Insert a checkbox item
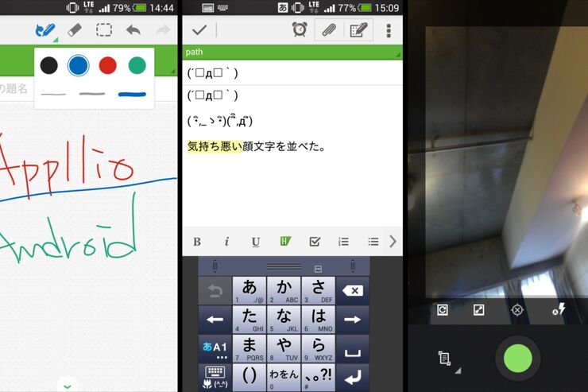The height and width of the screenshot is (392, 588). click(x=315, y=242)
